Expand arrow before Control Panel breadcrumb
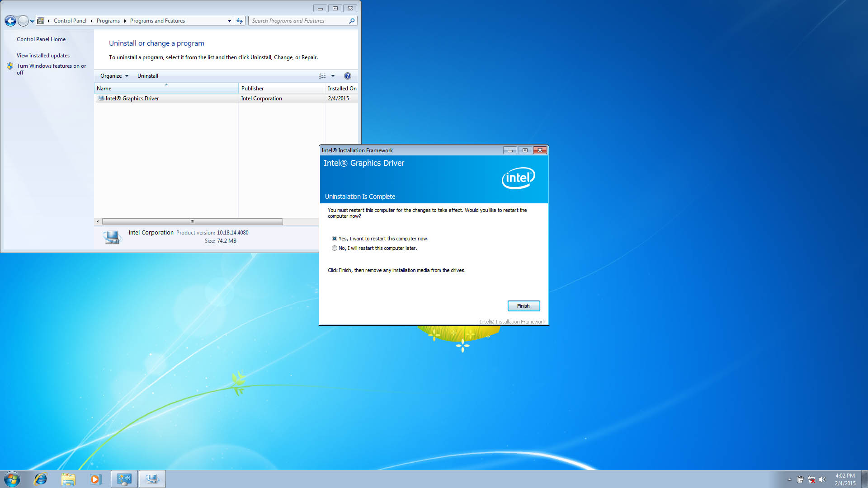The height and width of the screenshot is (488, 868). pyautogui.click(x=48, y=21)
